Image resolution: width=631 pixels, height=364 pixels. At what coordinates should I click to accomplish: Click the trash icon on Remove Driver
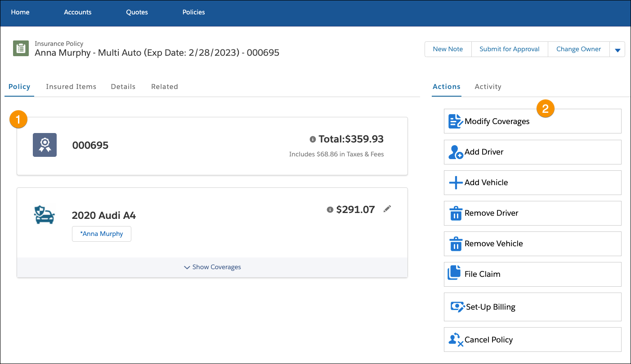pos(456,213)
